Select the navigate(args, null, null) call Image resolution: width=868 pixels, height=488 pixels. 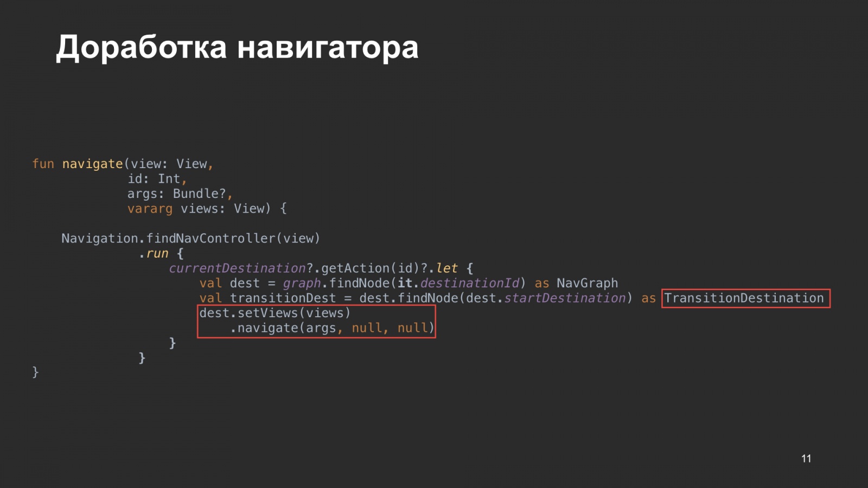[331, 328]
